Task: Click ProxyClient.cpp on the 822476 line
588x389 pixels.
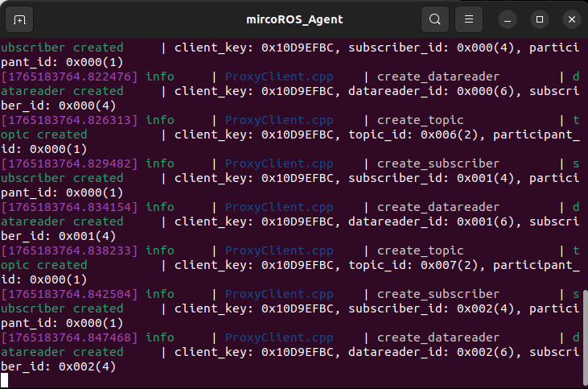Action: click(279, 77)
